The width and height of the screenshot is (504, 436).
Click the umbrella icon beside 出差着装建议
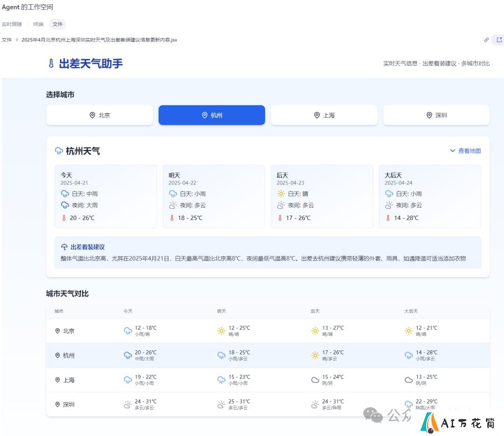tap(64, 247)
